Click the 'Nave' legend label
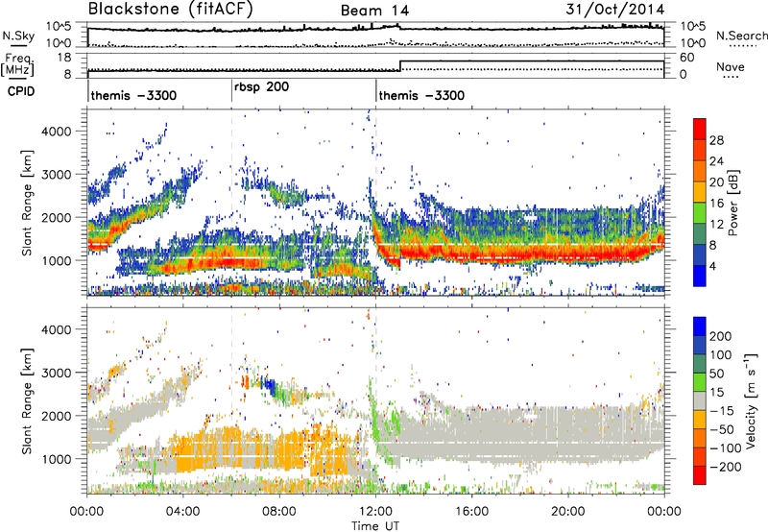 tap(731, 67)
